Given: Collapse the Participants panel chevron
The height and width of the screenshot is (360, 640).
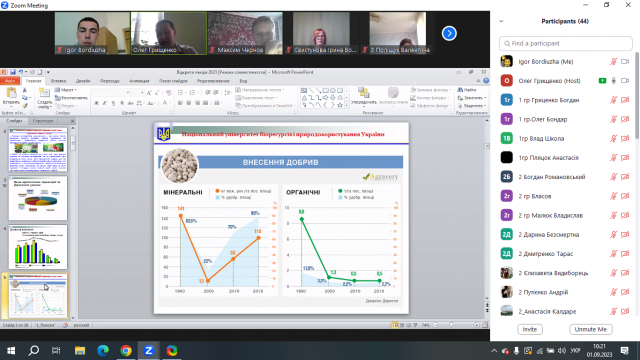Looking at the screenshot, I should [501, 21].
